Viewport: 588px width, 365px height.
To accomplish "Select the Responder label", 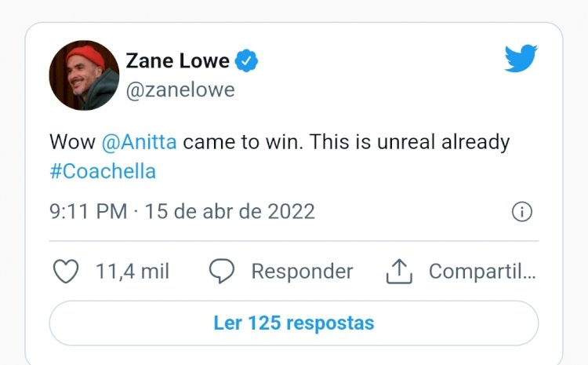I will click(x=303, y=272).
